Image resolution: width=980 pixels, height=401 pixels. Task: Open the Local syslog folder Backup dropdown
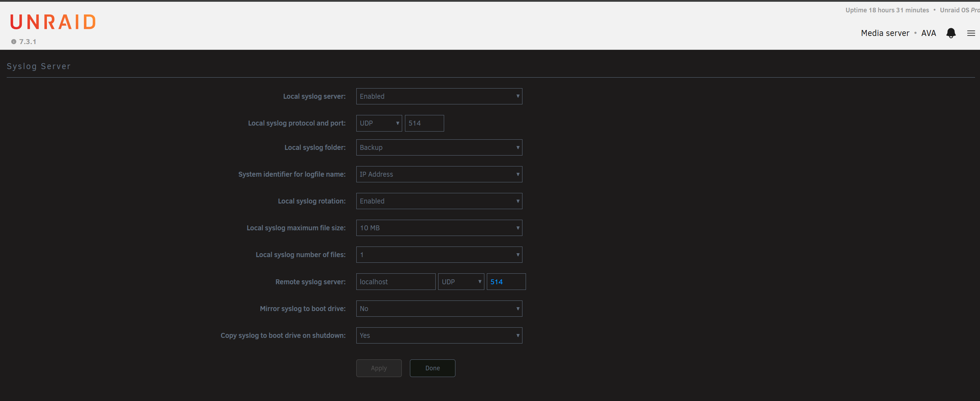click(439, 147)
